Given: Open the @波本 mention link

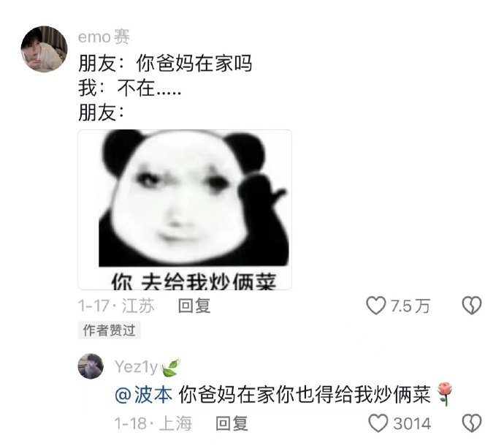Looking at the screenshot, I should point(143,395).
